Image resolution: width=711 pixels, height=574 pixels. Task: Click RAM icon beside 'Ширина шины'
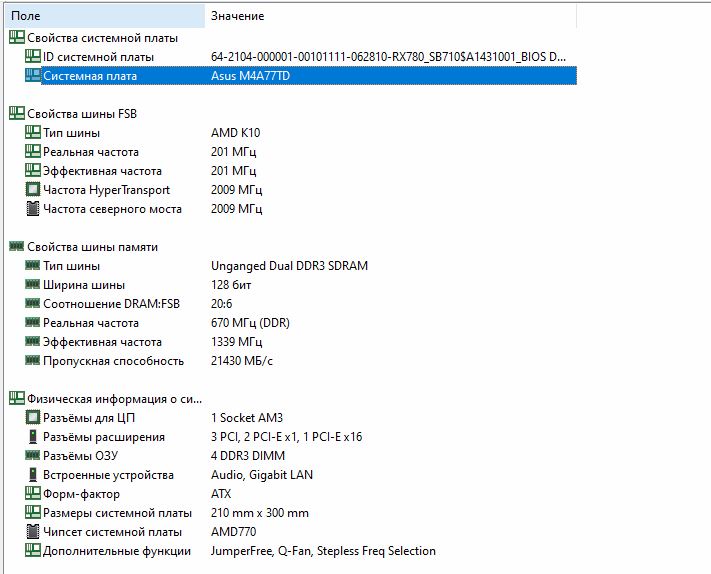point(33,284)
